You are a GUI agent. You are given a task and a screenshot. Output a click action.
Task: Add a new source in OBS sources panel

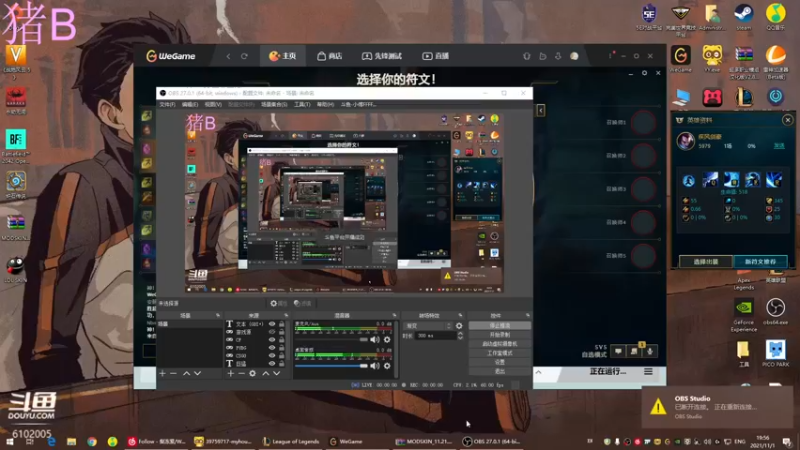pyautogui.click(x=231, y=373)
